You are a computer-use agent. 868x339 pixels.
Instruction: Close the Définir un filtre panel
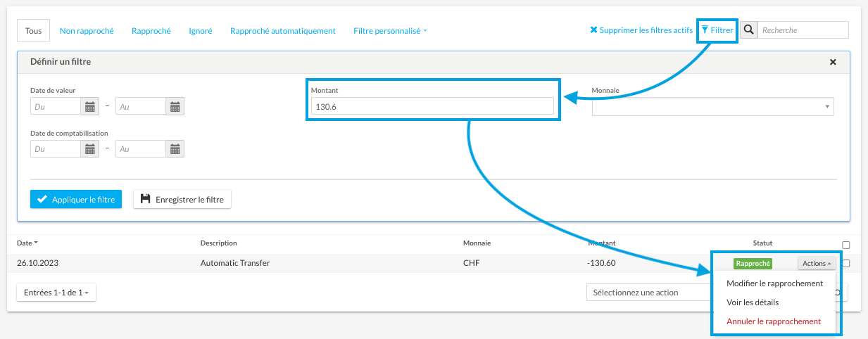point(833,62)
